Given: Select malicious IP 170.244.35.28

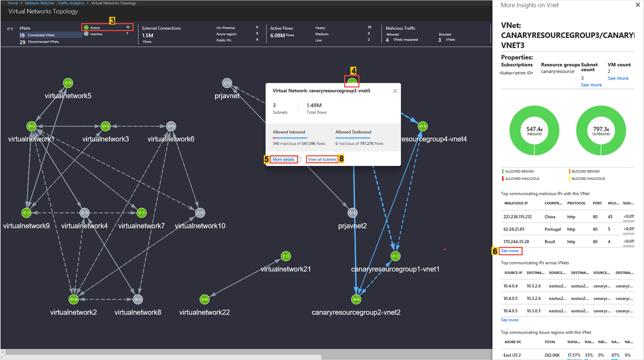Looking at the screenshot, I should click(x=516, y=242).
